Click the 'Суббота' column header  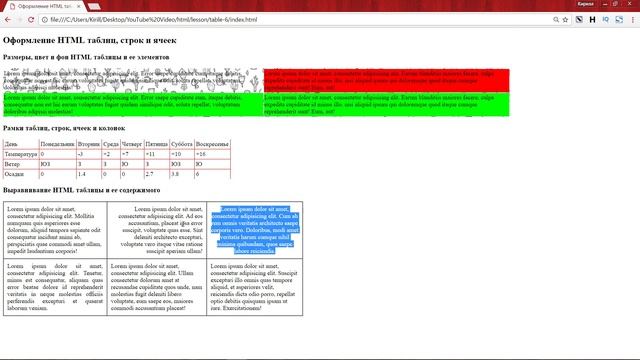point(182,144)
